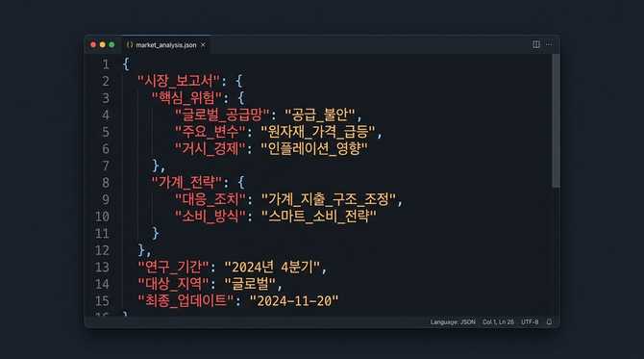Click the notification bell in status bar
The height and width of the screenshot is (359, 644).
tap(549, 321)
